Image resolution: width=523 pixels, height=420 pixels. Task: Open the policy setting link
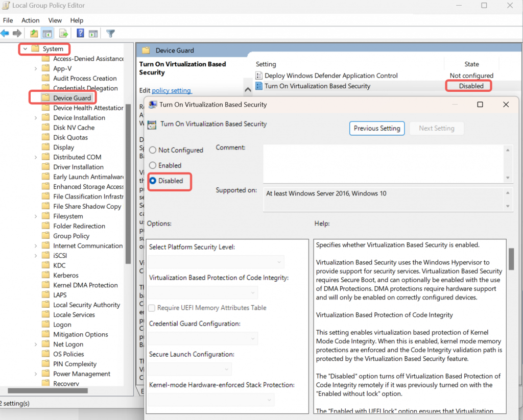[x=172, y=90]
